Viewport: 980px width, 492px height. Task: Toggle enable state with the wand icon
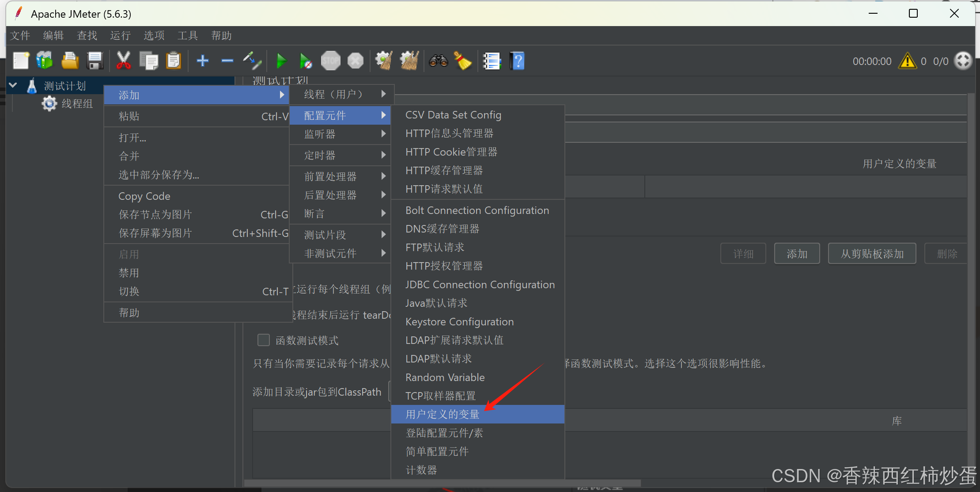coord(252,61)
